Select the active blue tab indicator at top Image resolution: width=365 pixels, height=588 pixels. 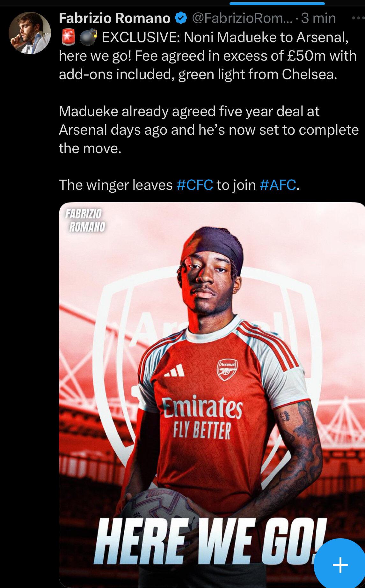tap(277, 4)
